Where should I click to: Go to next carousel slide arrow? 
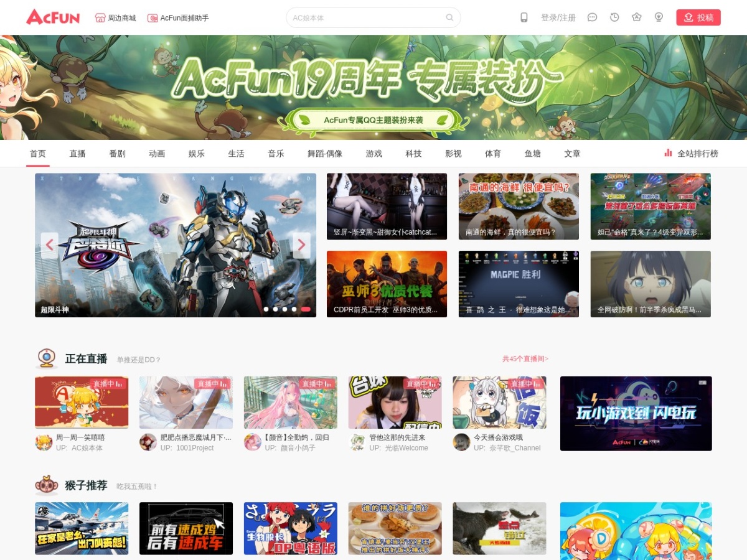[x=301, y=245]
